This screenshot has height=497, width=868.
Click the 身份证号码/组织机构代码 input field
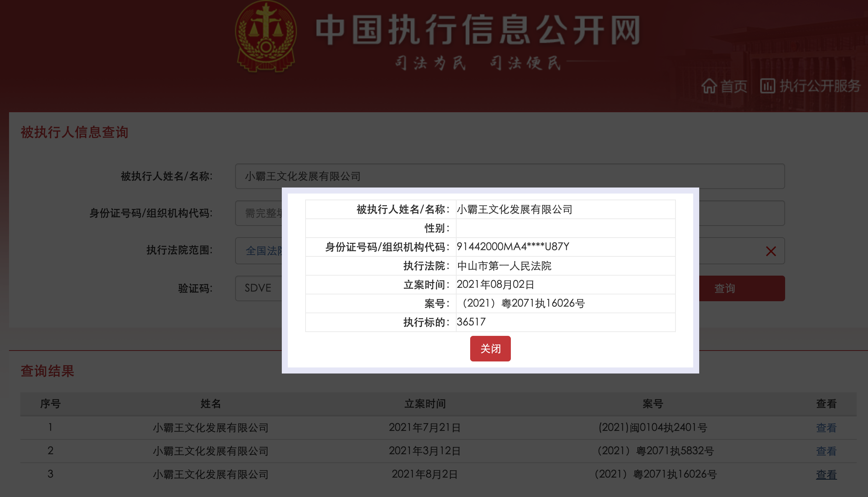258,213
